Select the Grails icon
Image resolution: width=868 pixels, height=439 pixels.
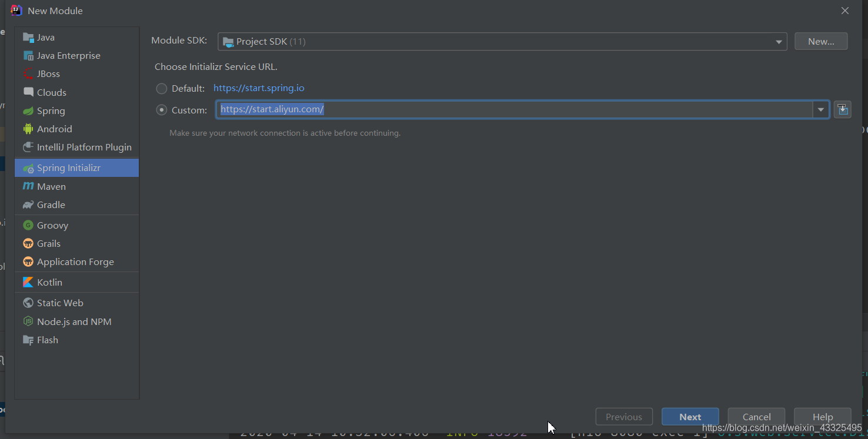point(28,243)
